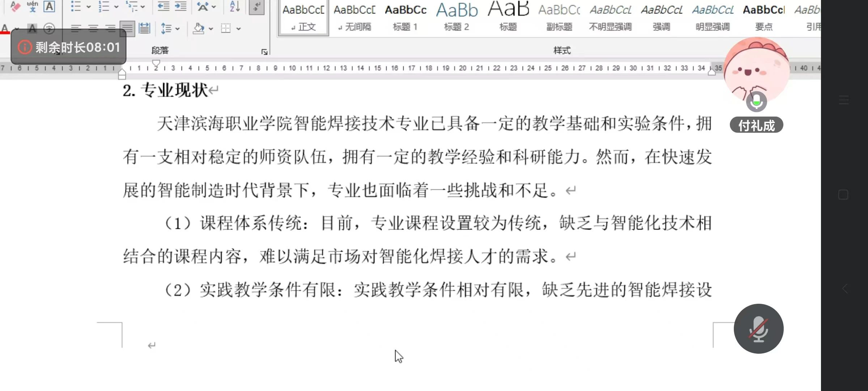Viewport: 868px width, 391px height.
Task: Click the sort A-Z icon
Action: 235,7
